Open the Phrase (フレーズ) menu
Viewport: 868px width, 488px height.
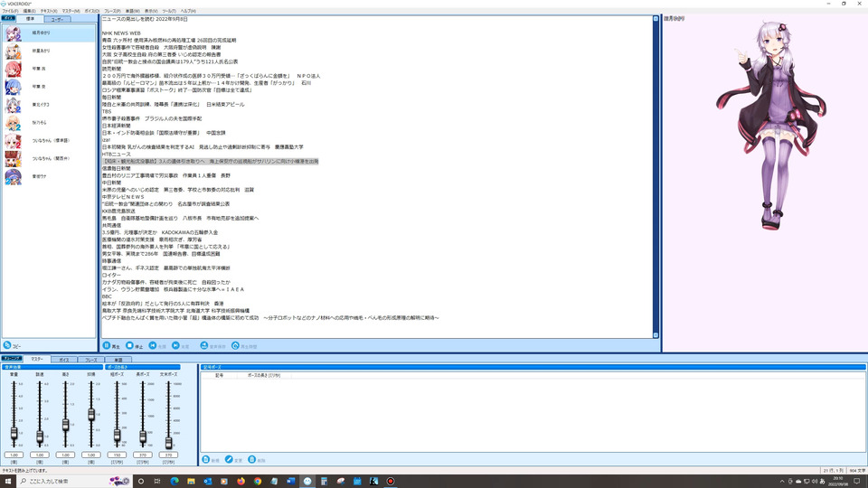click(x=112, y=11)
